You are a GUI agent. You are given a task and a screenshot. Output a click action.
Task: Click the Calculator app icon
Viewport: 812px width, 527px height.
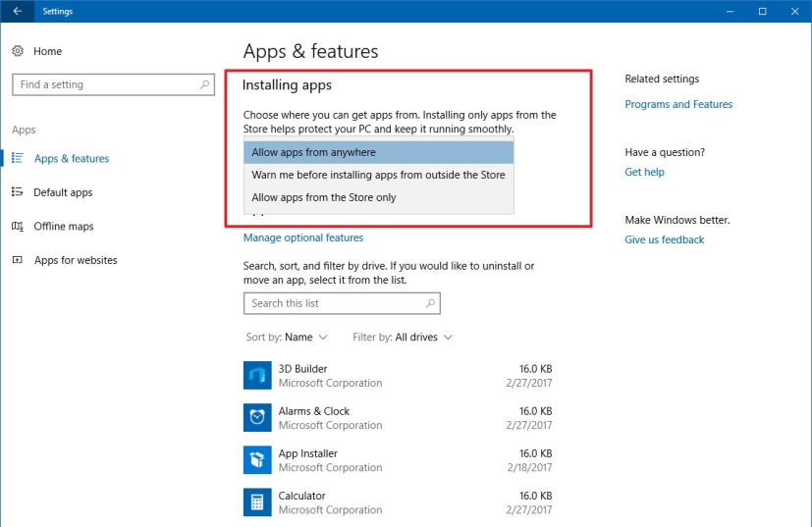[x=257, y=502]
